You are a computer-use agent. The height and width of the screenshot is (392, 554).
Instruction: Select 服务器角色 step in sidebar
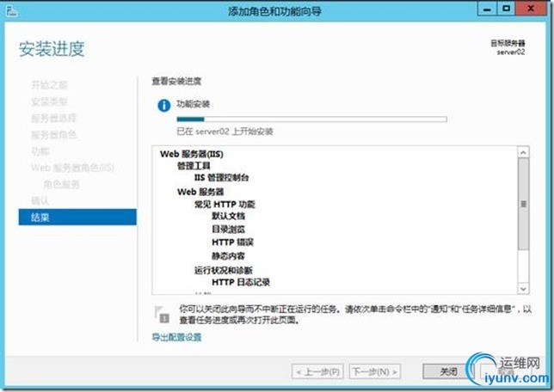point(53,135)
